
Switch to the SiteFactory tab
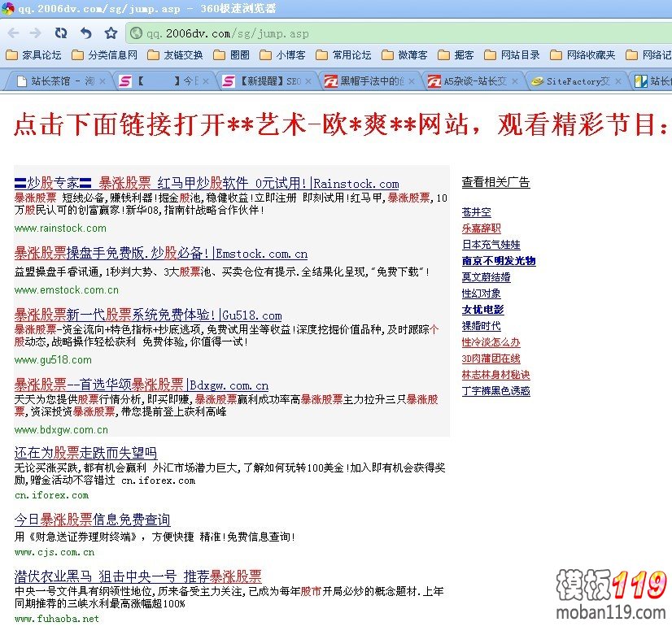(575, 81)
